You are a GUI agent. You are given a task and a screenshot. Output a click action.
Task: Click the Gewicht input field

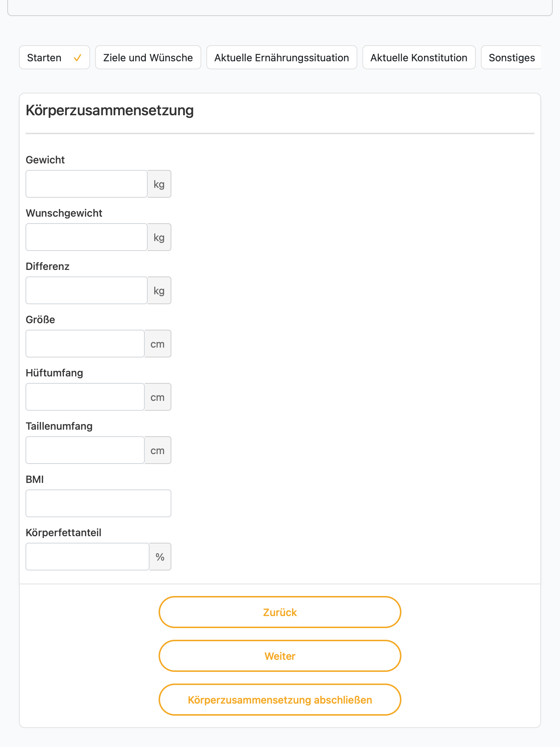click(86, 184)
